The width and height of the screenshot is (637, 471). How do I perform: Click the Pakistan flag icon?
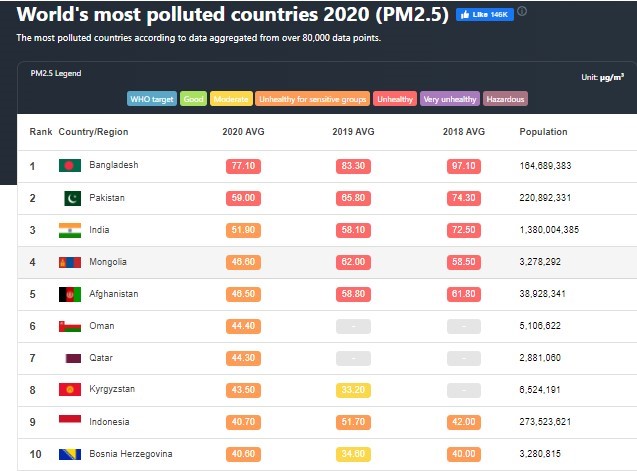[x=70, y=198]
